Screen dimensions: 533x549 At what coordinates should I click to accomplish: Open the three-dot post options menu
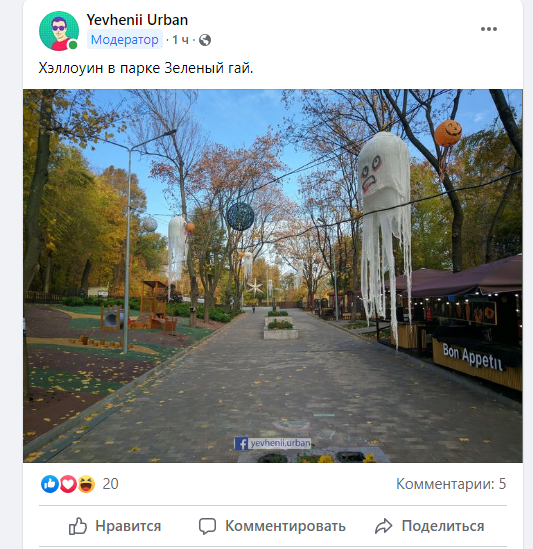[489, 29]
